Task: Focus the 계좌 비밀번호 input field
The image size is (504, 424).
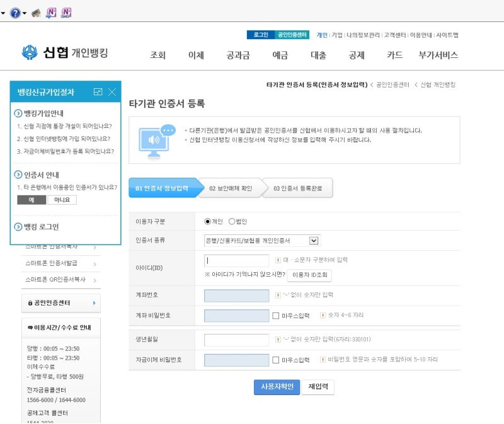Action: (237, 316)
